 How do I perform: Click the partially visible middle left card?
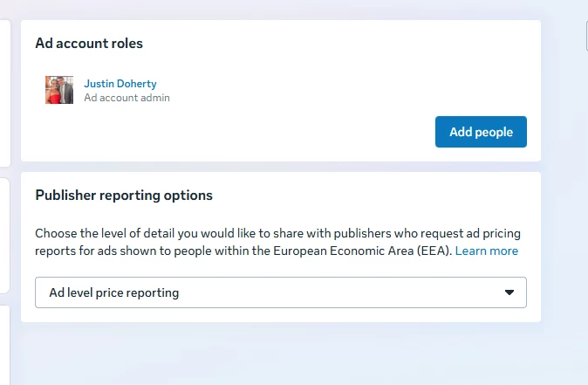pyautogui.click(x=4, y=236)
